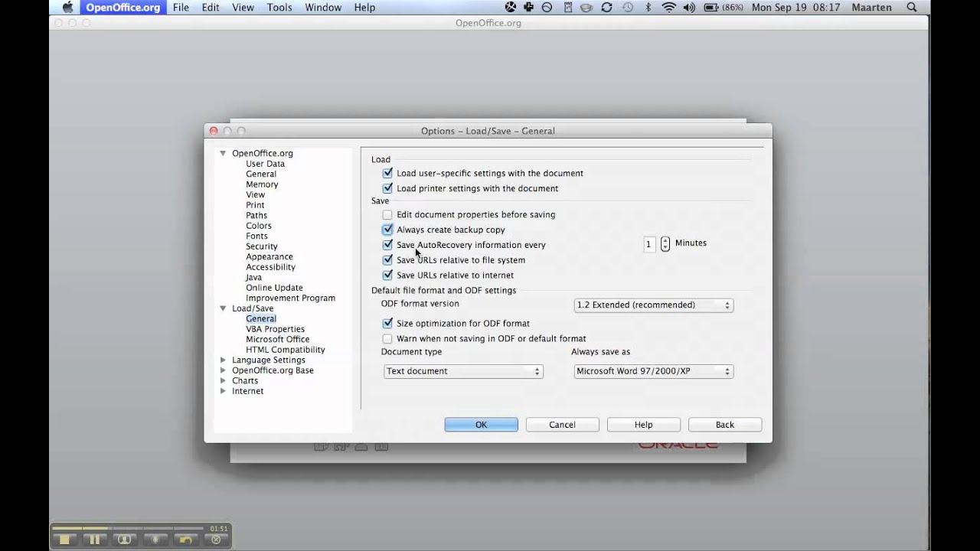Toggle Size optimization for ODF format
This screenshot has height=551, width=980.
(387, 323)
